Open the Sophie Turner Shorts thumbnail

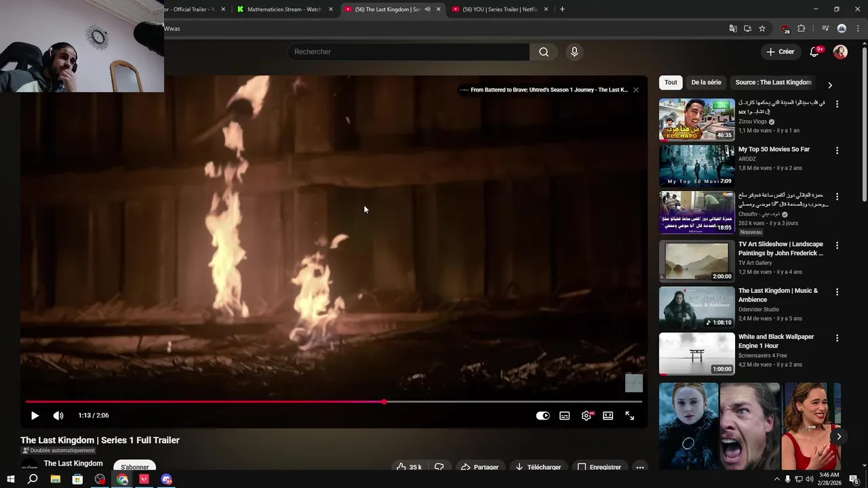coord(689,426)
